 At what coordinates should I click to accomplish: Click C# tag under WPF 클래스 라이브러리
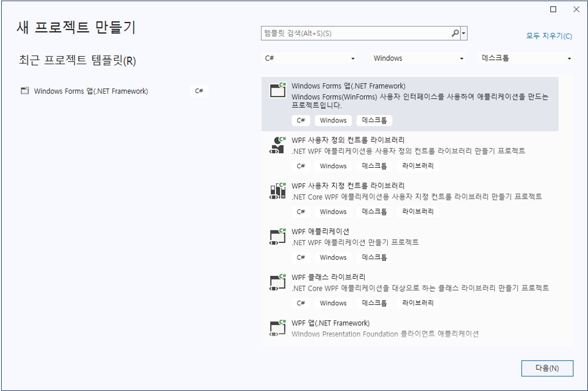tap(301, 303)
